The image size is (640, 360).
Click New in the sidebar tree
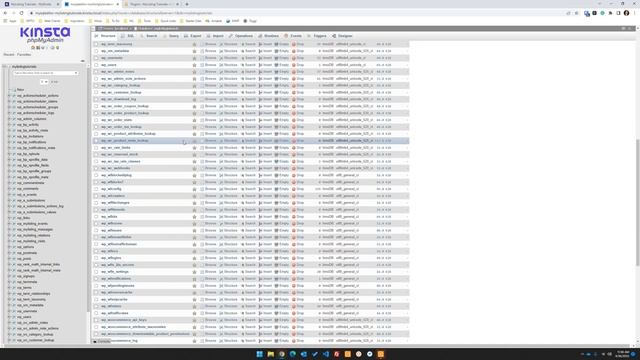click(x=20, y=90)
